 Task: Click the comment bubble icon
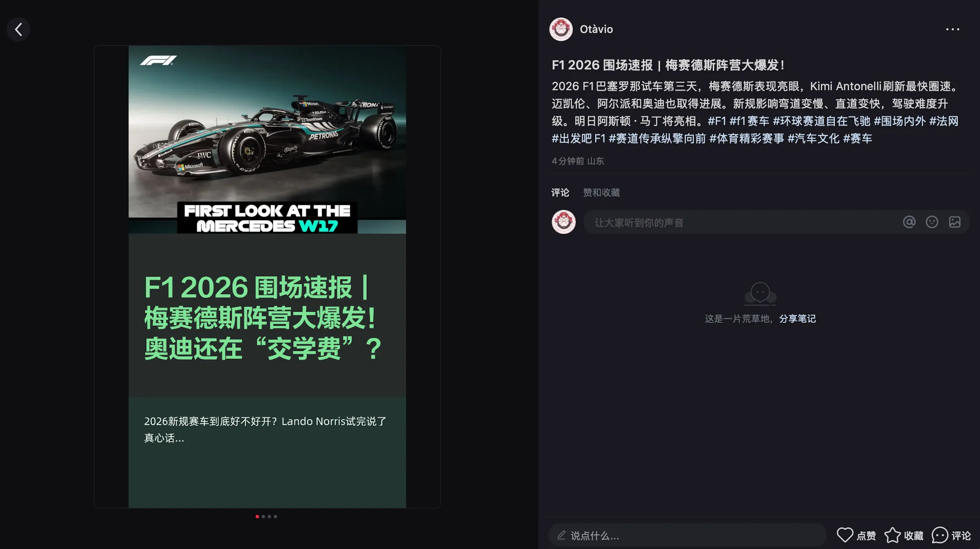940,535
